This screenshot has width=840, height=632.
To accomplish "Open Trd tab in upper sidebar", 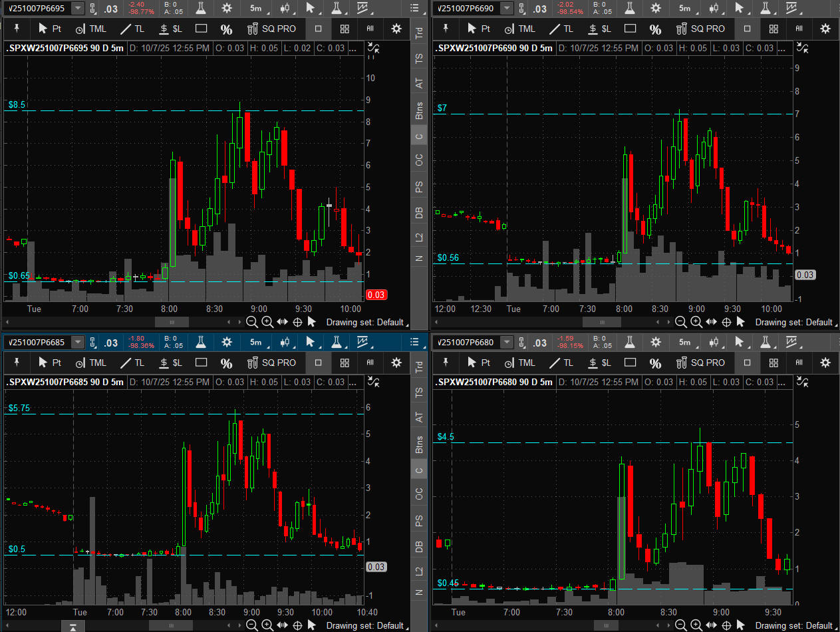I will tap(419, 31).
